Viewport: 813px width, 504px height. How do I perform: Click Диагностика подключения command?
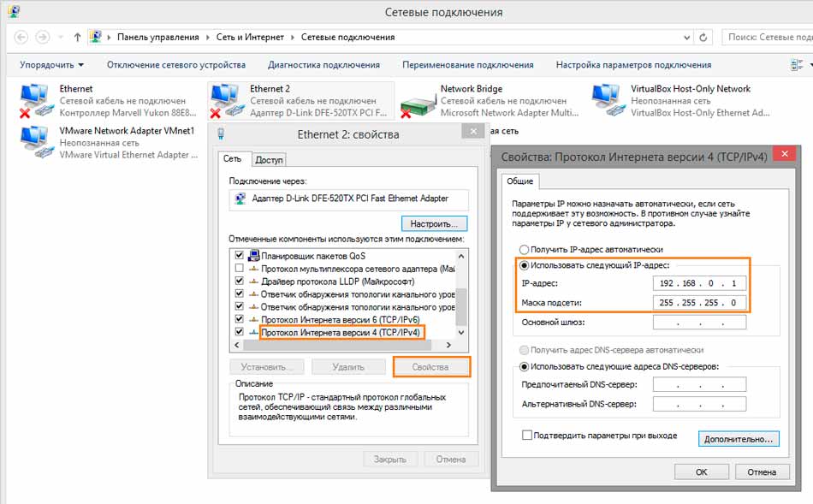324,65
